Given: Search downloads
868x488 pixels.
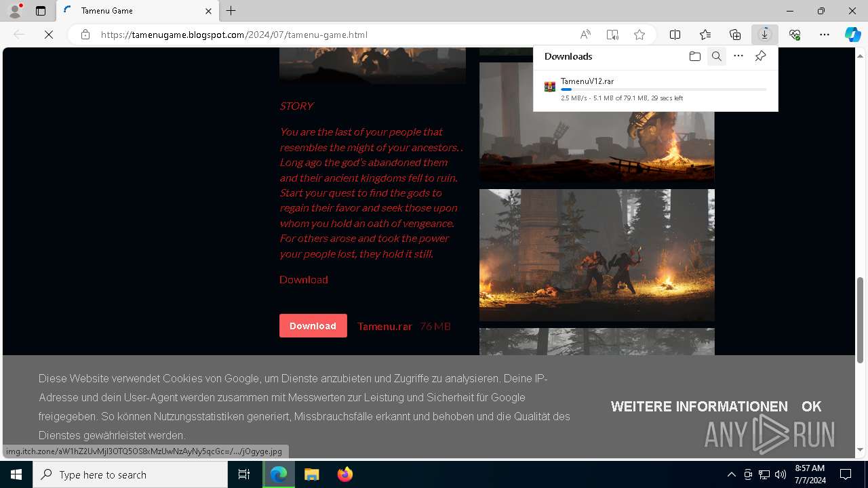Looking at the screenshot, I should click(716, 56).
